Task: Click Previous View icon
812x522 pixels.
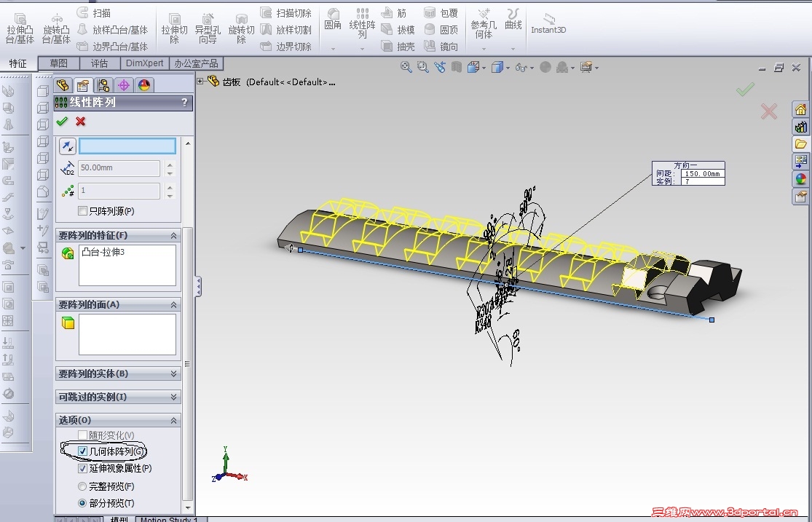Action: pos(440,67)
